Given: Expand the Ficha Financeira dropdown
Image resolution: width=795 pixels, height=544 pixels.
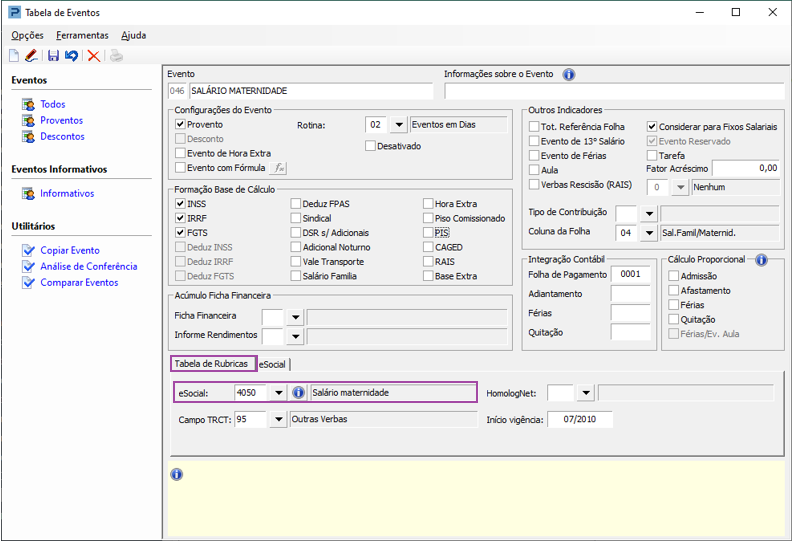Looking at the screenshot, I should tap(295, 318).
